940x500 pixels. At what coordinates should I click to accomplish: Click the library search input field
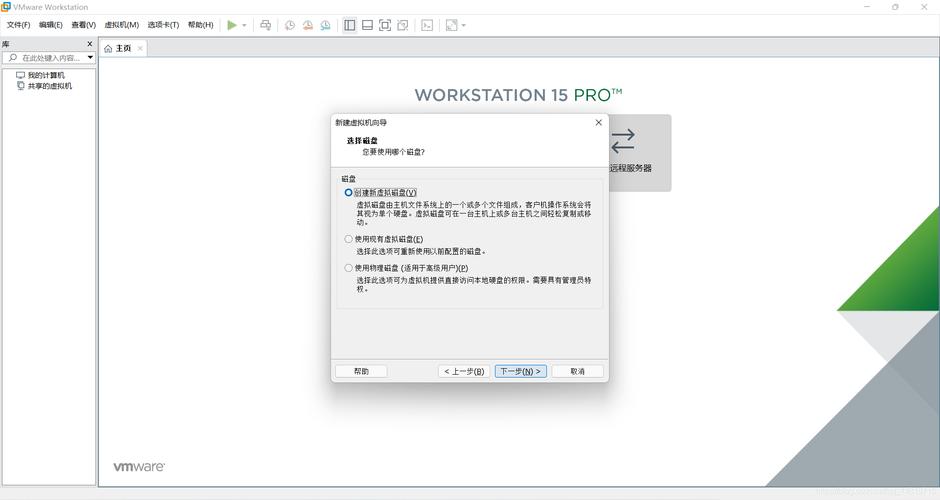(x=44, y=58)
